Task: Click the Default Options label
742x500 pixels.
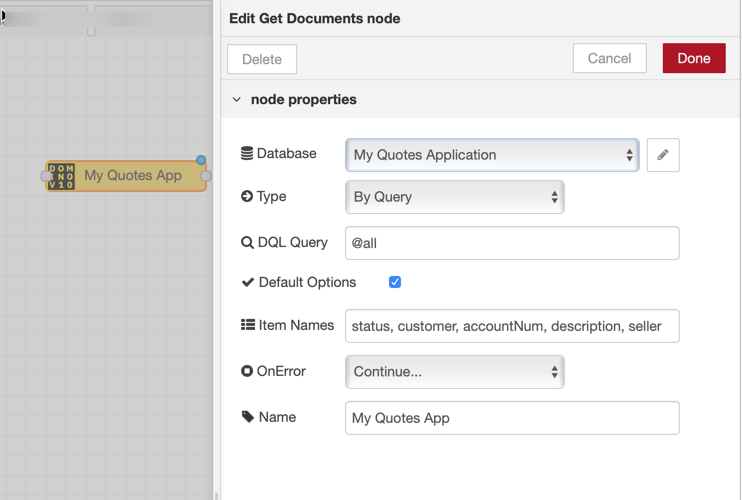Action: [x=308, y=282]
